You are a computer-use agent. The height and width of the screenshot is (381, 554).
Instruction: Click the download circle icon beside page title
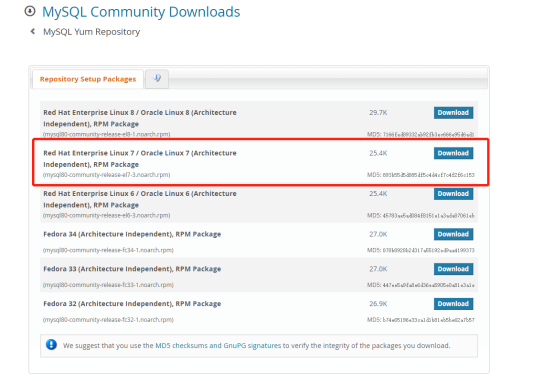click(30, 11)
